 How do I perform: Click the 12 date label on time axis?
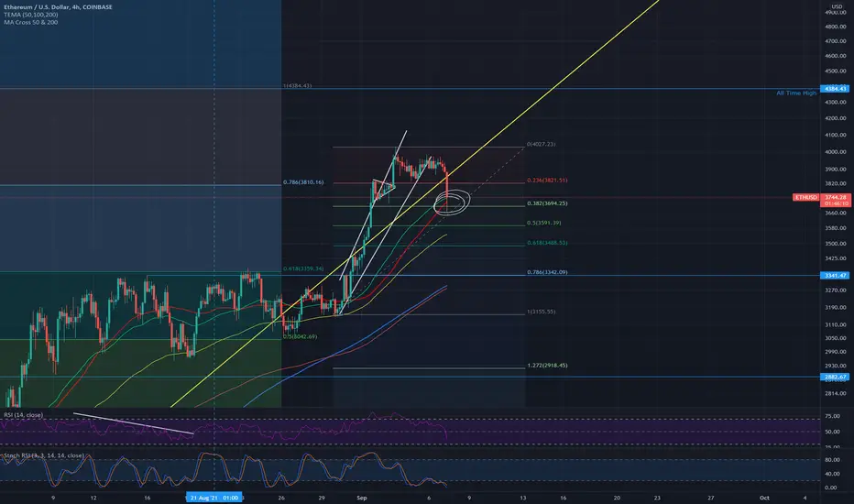pos(93,498)
